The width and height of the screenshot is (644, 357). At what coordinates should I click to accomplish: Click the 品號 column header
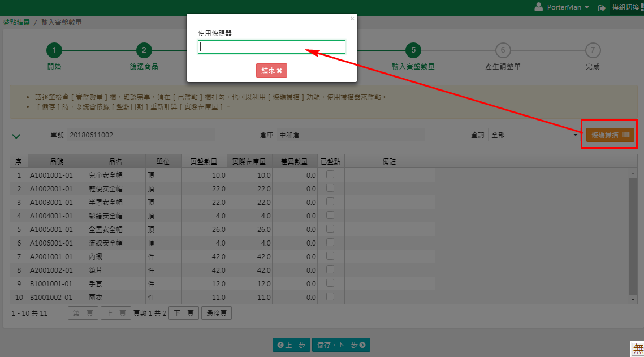tap(57, 161)
